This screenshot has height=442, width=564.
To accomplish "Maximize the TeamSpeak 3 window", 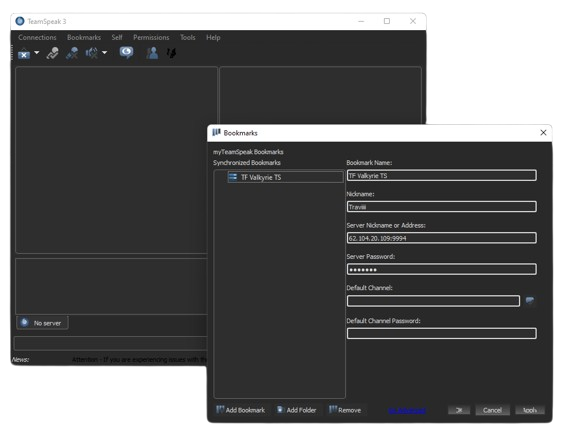I will pyautogui.click(x=387, y=21).
